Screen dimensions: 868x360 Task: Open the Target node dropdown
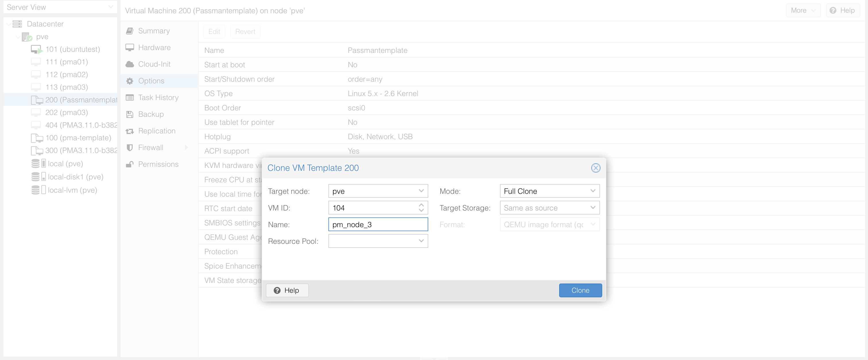(x=421, y=191)
